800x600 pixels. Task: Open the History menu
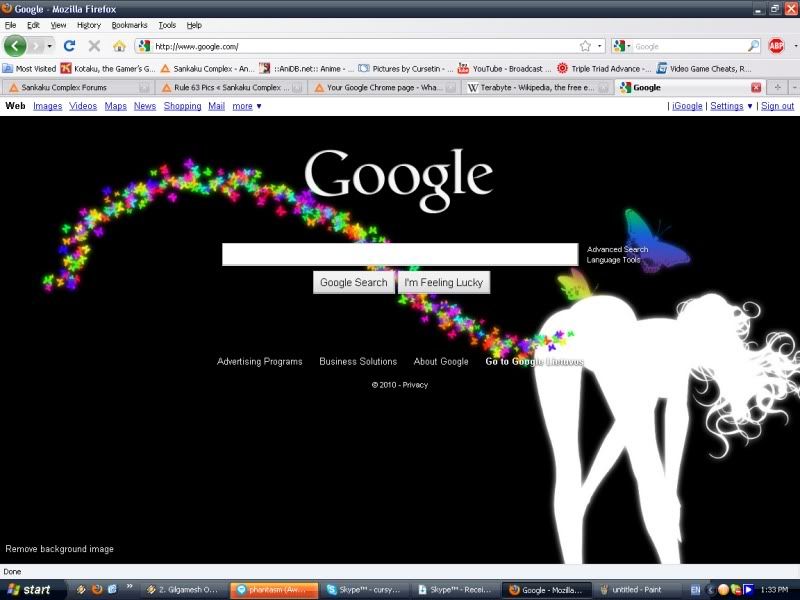pos(89,25)
